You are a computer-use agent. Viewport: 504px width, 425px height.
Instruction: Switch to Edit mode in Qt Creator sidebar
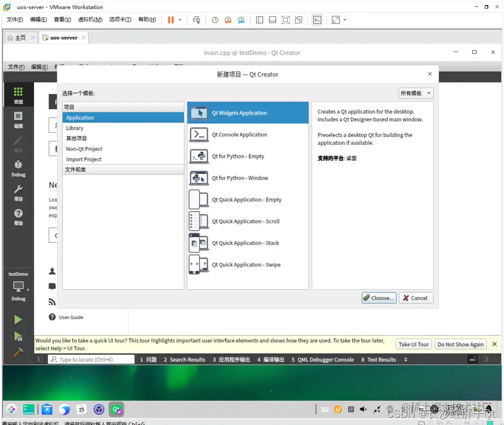click(x=18, y=119)
